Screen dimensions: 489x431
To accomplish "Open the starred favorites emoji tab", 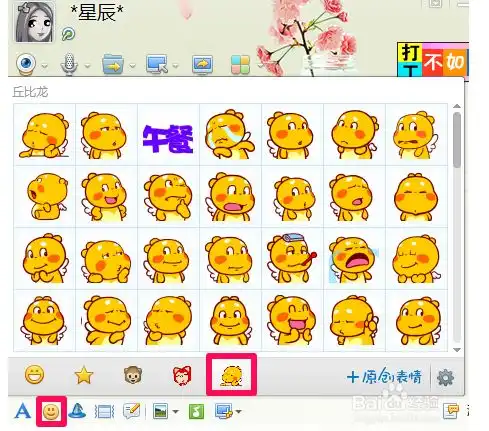I will (x=83, y=375).
